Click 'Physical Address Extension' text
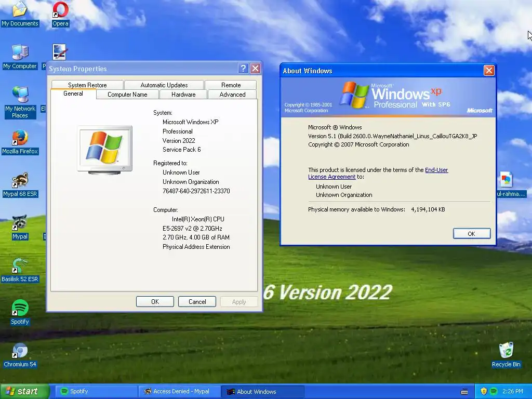Screen dimensions: 532x399 pyautogui.click(x=196, y=247)
